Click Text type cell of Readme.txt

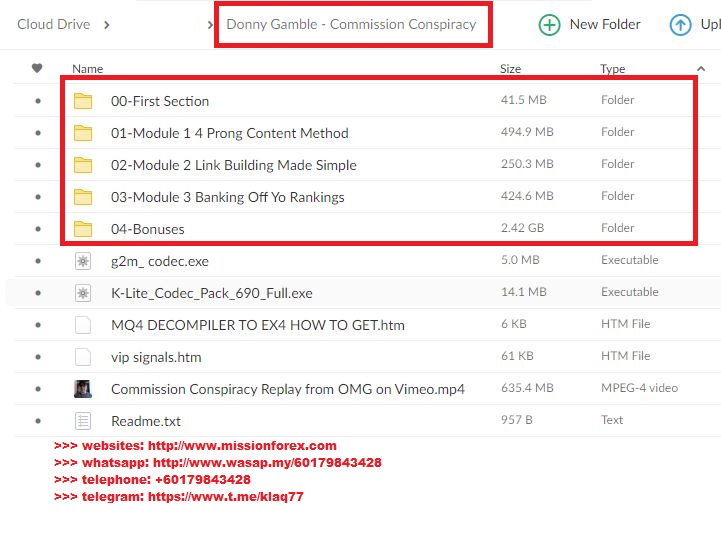pos(612,419)
